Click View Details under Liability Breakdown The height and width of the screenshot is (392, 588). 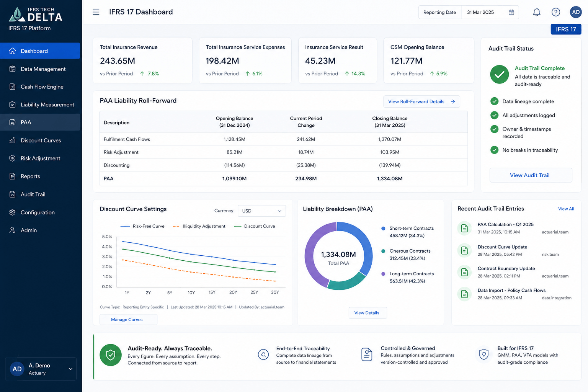point(367,313)
